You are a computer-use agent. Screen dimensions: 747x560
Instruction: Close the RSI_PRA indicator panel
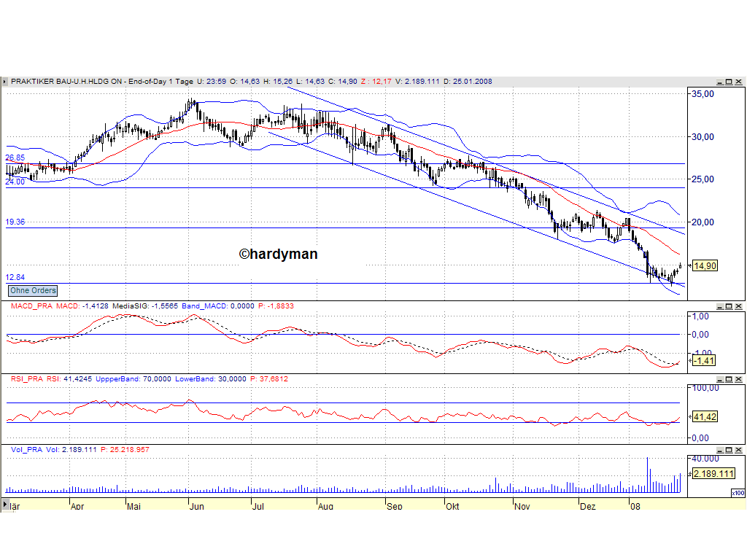pos(738,378)
